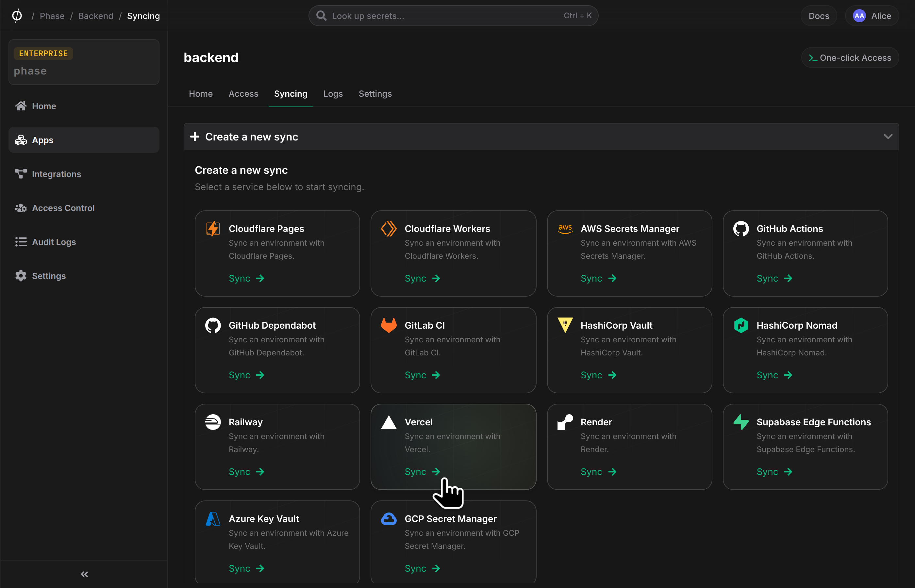Image resolution: width=915 pixels, height=588 pixels.
Task: Click the One-click Access button
Action: click(850, 57)
